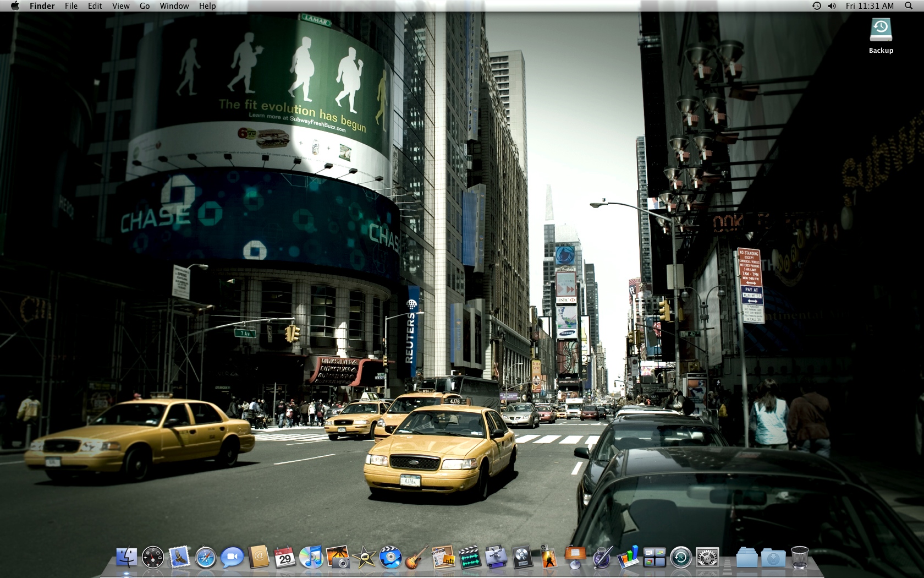
Task: Open System Preferences gear icon
Action: coord(707,558)
